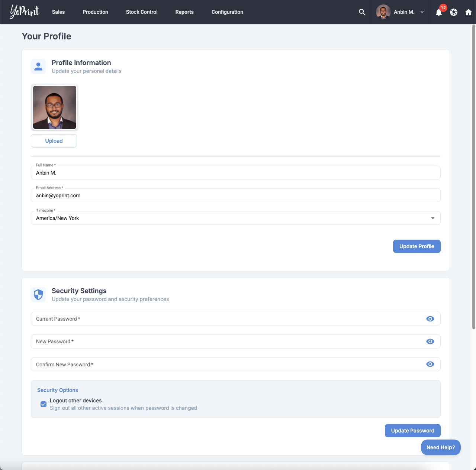This screenshot has height=470, width=476.
Task: Go to the home icon
Action: (469, 12)
